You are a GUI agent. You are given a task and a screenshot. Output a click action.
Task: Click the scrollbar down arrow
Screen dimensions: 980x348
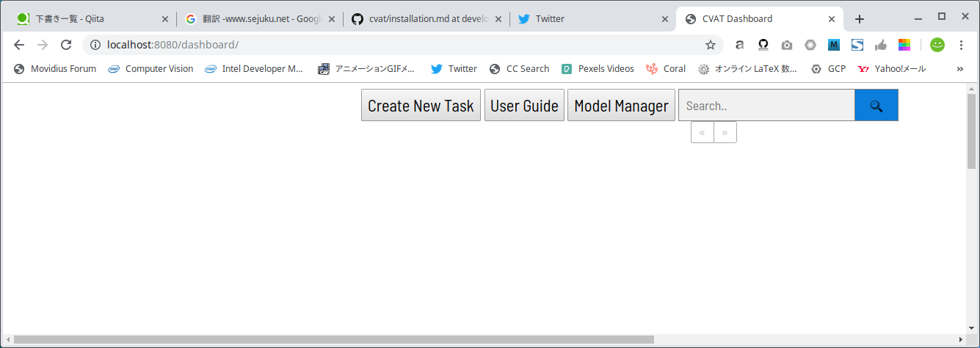[972, 327]
